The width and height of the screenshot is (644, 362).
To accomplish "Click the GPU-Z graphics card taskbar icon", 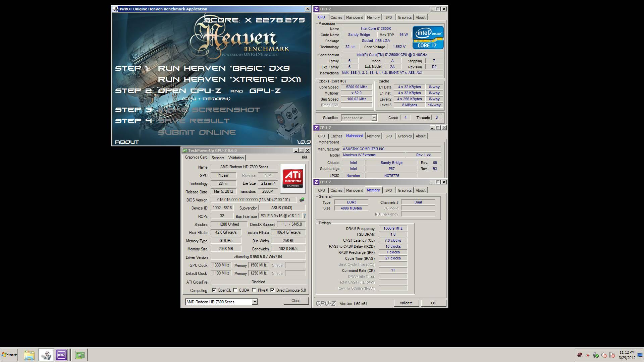I will pyautogui.click(x=80, y=355).
